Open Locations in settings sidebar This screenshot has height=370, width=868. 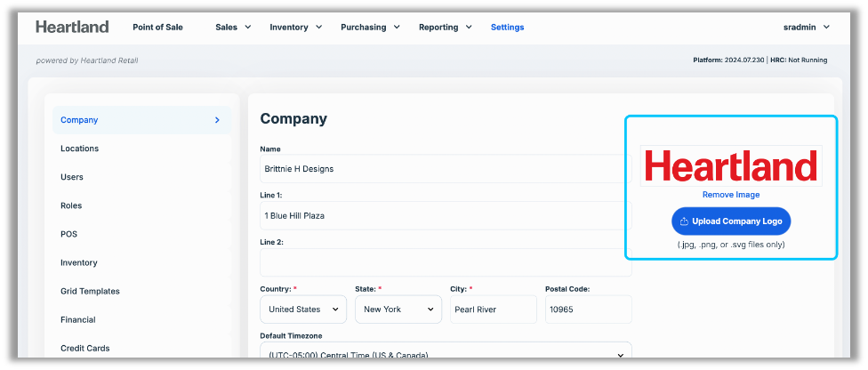(80, 149)
